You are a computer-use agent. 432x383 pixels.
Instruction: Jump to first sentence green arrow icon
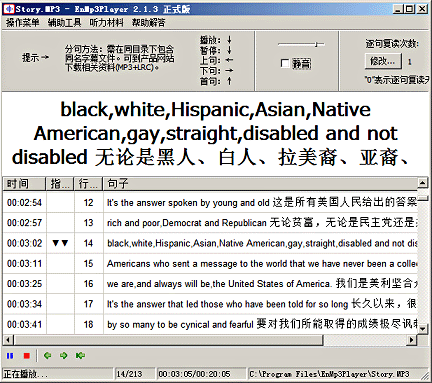(x=80, y=356)
